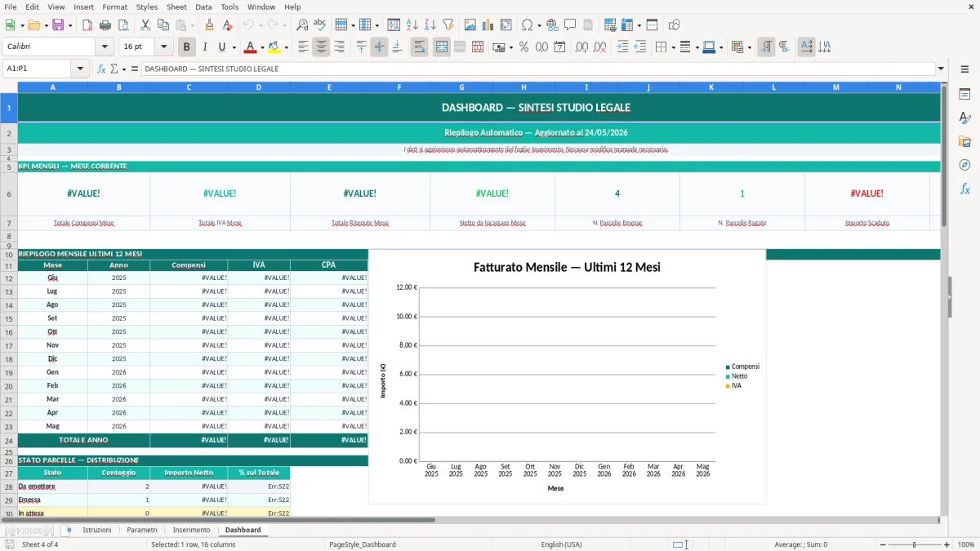This screenshot has height=551, width=980.
Task: Toggle Center Vertically alignment
Action: tap(379, 47)
